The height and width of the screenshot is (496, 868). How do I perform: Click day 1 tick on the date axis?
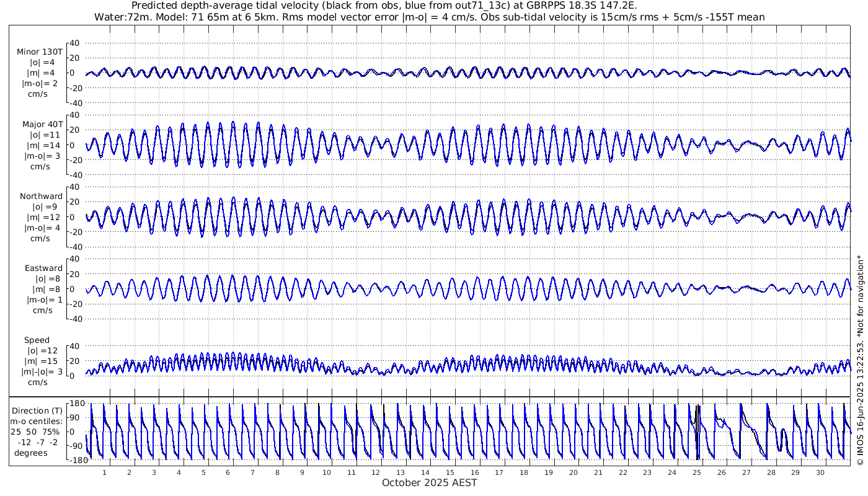click(x=104, y=472)
